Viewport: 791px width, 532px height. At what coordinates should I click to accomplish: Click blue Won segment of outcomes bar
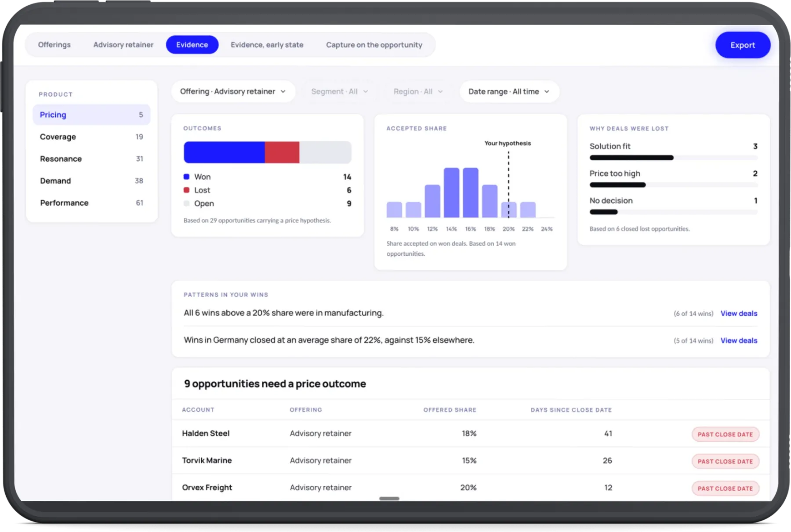click(x=224, y=152)
